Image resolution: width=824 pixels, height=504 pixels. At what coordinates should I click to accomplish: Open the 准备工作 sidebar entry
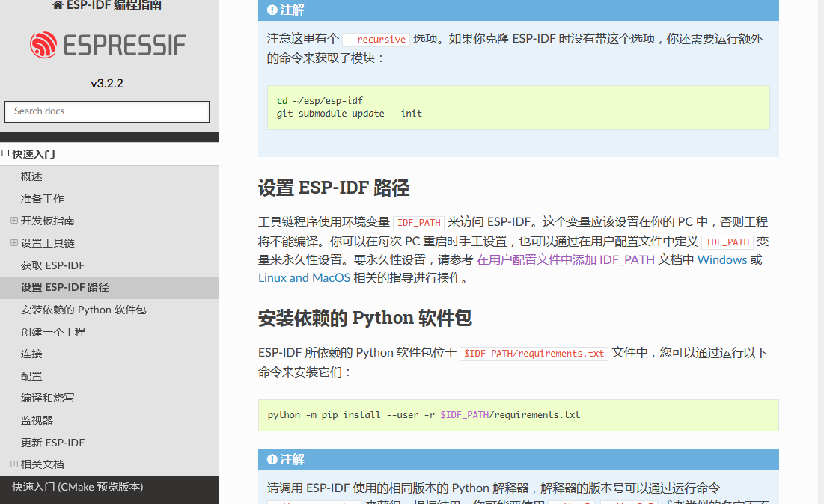(42, 199)
